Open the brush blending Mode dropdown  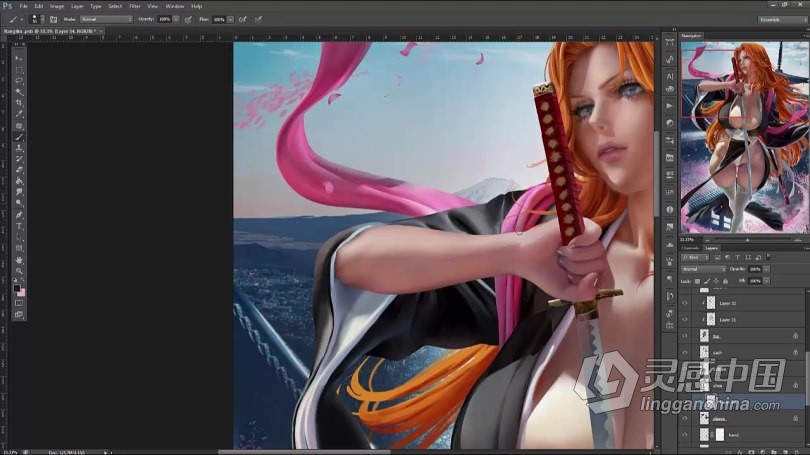coord(106,20)
